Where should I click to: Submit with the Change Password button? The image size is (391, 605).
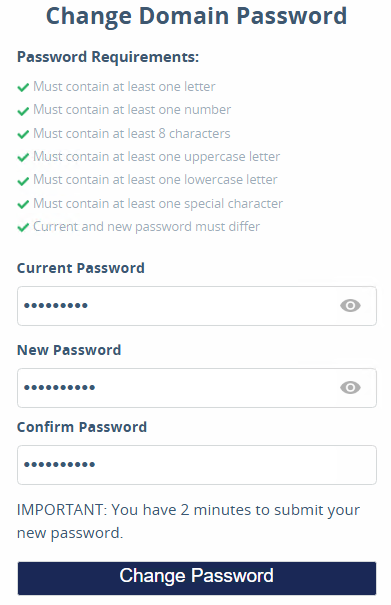[197, 578]
